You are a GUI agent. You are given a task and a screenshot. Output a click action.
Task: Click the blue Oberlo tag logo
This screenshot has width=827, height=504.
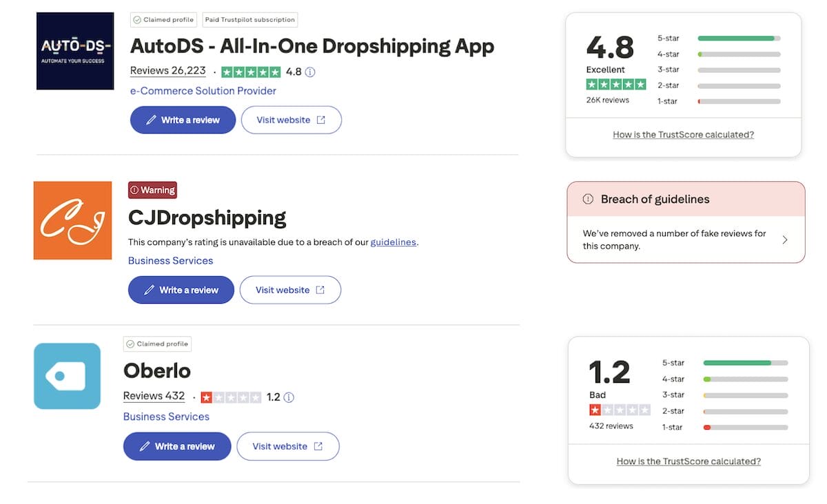tap(67, 376)
